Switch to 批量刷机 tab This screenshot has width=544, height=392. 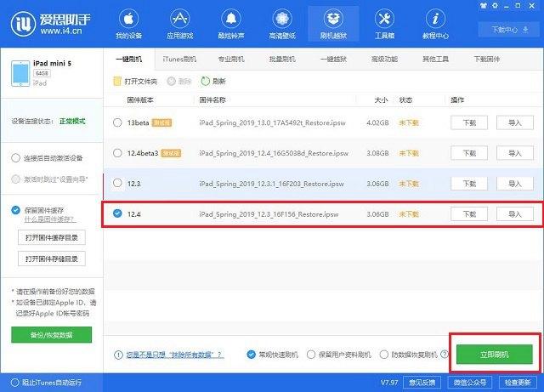(x=282, y=60)
